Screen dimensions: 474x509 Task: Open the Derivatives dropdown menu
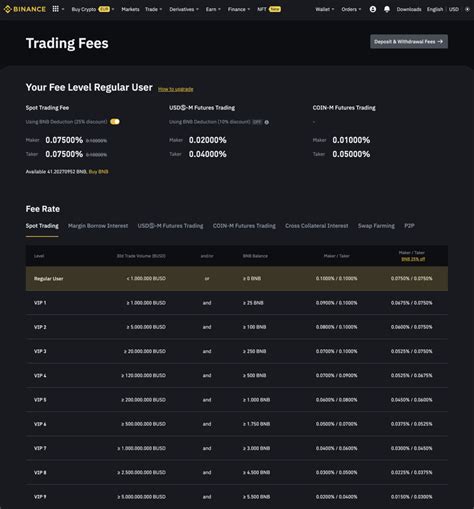(x=184, y=9)
